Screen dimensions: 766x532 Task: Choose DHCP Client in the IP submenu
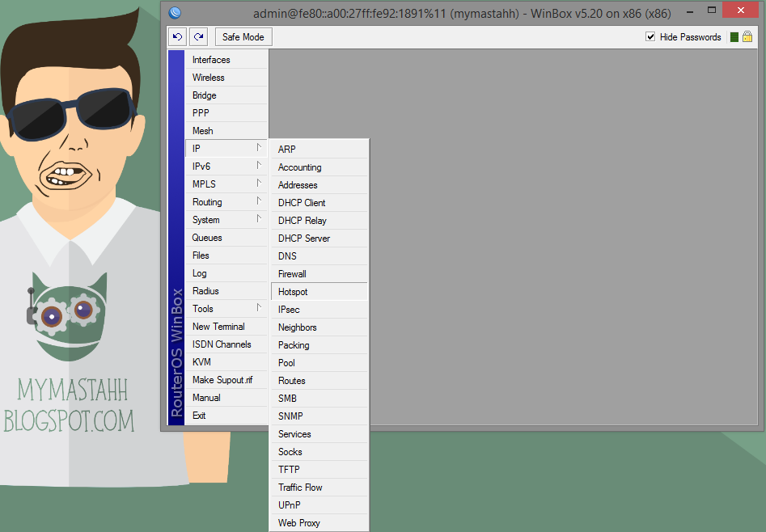point(319,203)
